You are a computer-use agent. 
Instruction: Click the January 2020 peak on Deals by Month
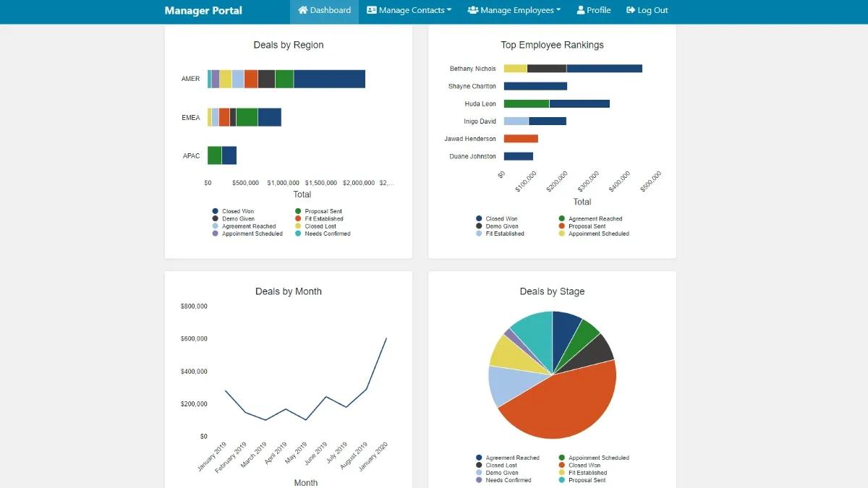click(385, 337)
